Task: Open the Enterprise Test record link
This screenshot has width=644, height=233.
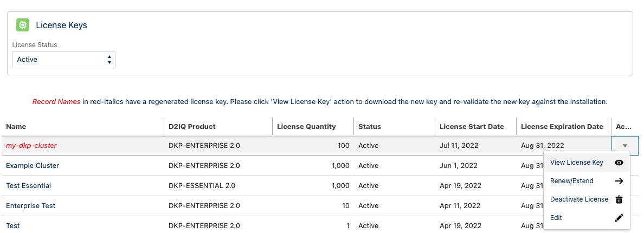Action: click(x=30, y=205)
